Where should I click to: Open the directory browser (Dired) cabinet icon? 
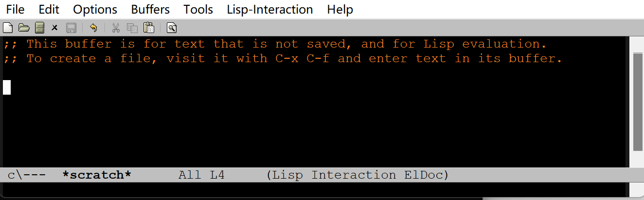point(39,28)
